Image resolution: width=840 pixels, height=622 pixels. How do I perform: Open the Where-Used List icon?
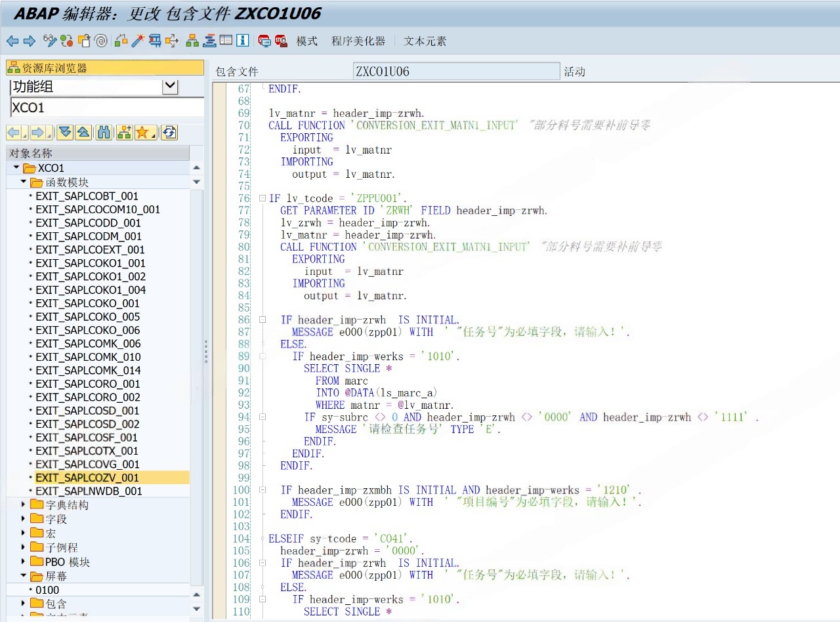point(172,41)
